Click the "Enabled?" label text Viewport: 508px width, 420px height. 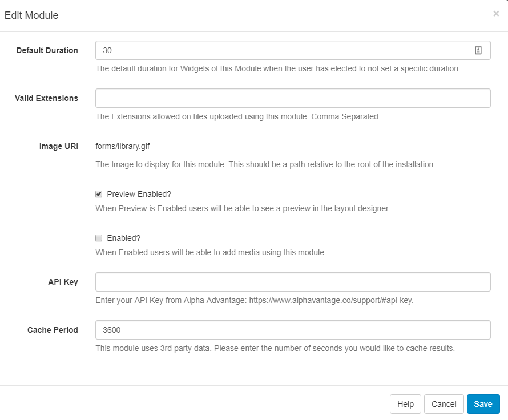point(123,238)
